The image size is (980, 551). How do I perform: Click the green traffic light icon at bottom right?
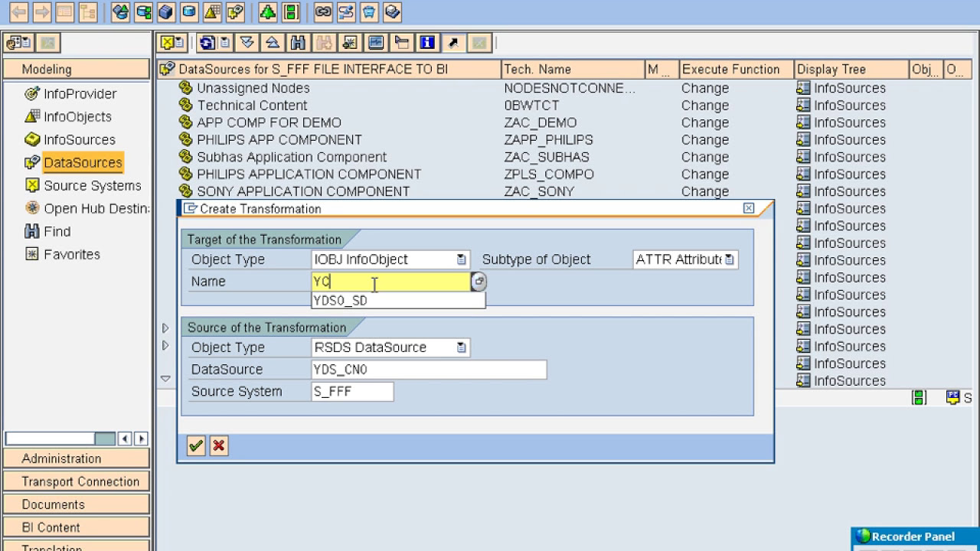click(x=919, y=398)
